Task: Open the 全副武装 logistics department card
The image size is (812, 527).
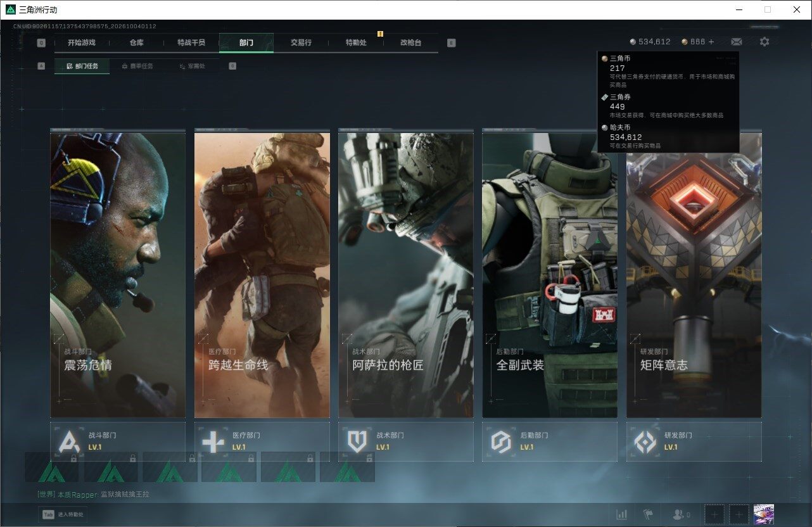Action: pos(550,274)
